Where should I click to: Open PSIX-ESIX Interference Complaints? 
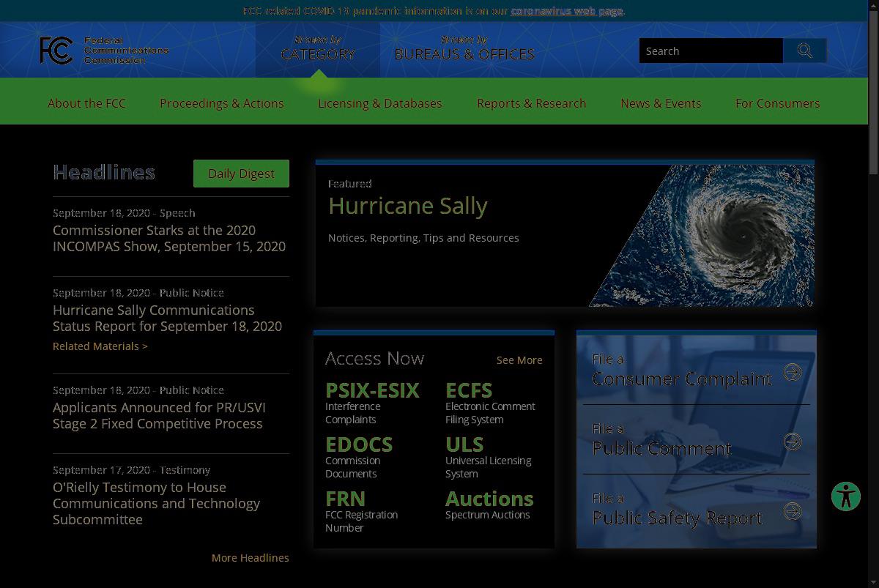(372, 402)
